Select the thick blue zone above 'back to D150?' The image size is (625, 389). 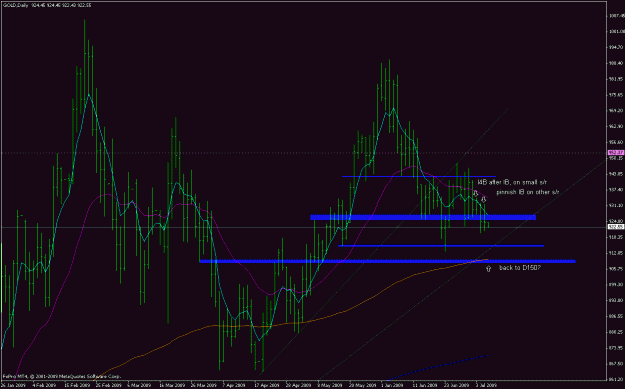[387, 261]
